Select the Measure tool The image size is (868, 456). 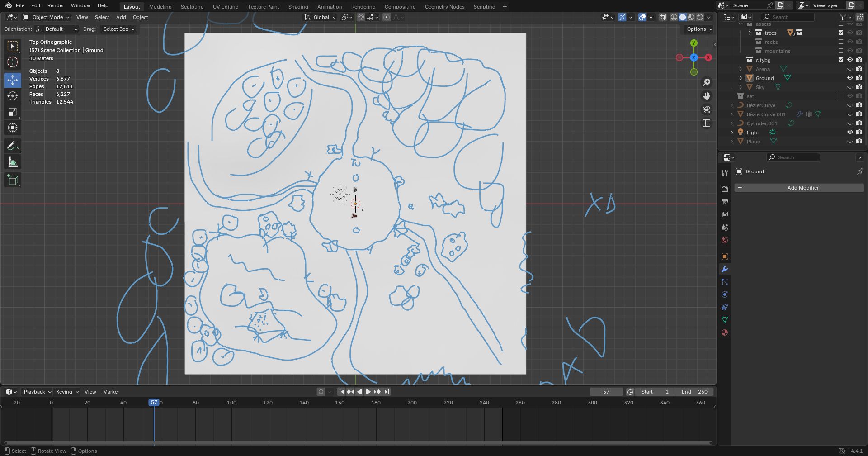coord(13,162)
